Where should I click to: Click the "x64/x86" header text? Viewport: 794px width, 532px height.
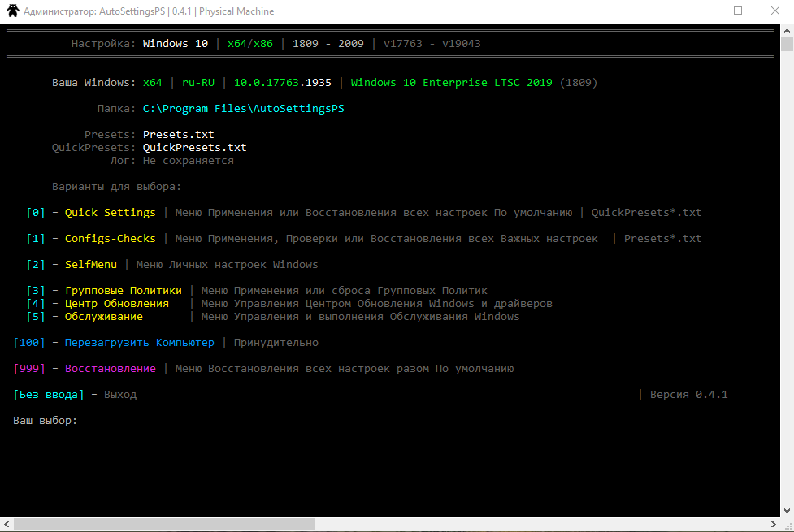pos(249,44)
